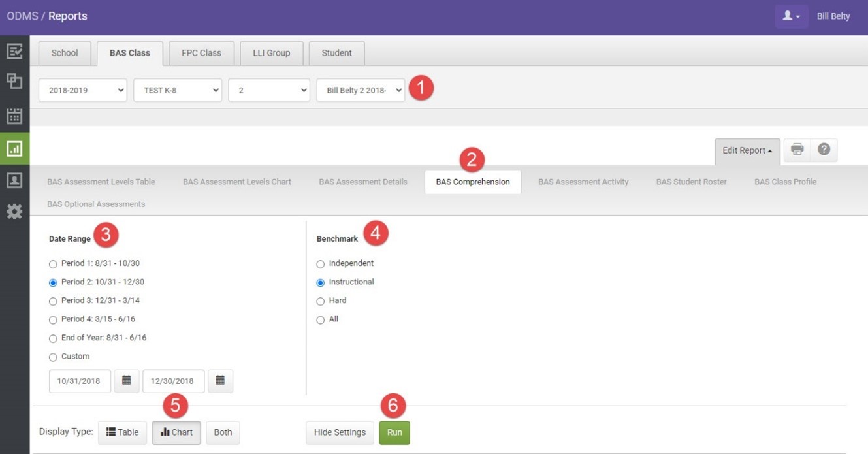Select the reports chart sidebar icon
Screen dimensions: 868x454
coord(14,149)
